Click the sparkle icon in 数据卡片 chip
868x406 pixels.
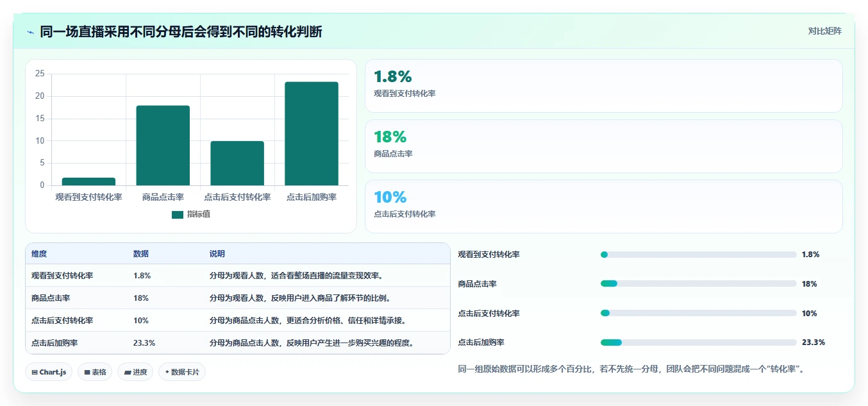pos(167,372)
